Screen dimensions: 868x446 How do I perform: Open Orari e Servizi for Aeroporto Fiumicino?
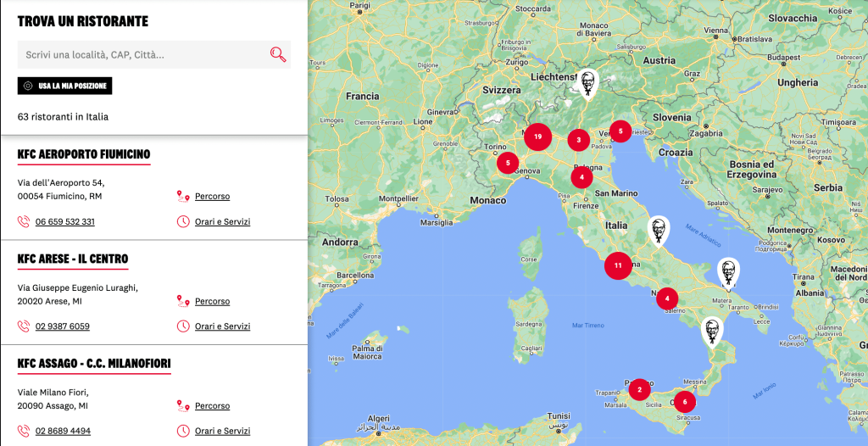pos(223,221)
